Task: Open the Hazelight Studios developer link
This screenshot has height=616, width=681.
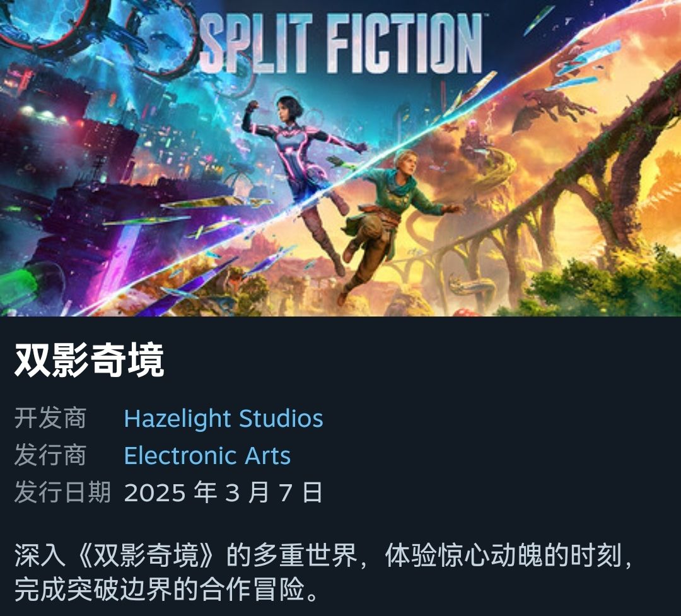Action: tap(223, 419)
